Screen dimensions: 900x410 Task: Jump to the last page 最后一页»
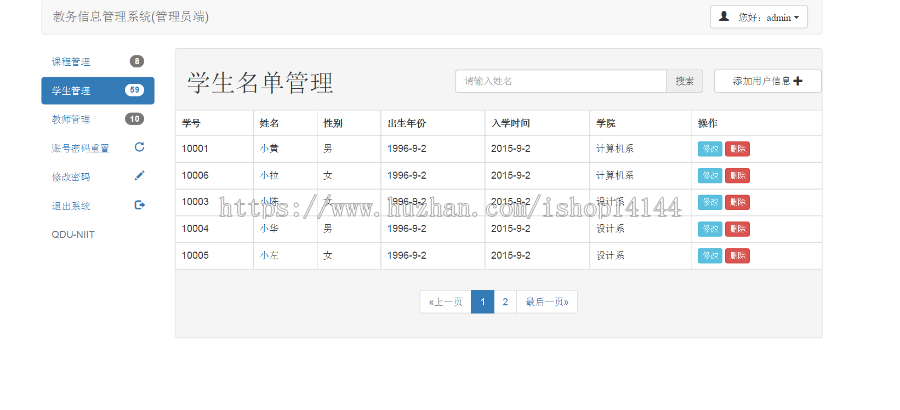pos(547,302)
